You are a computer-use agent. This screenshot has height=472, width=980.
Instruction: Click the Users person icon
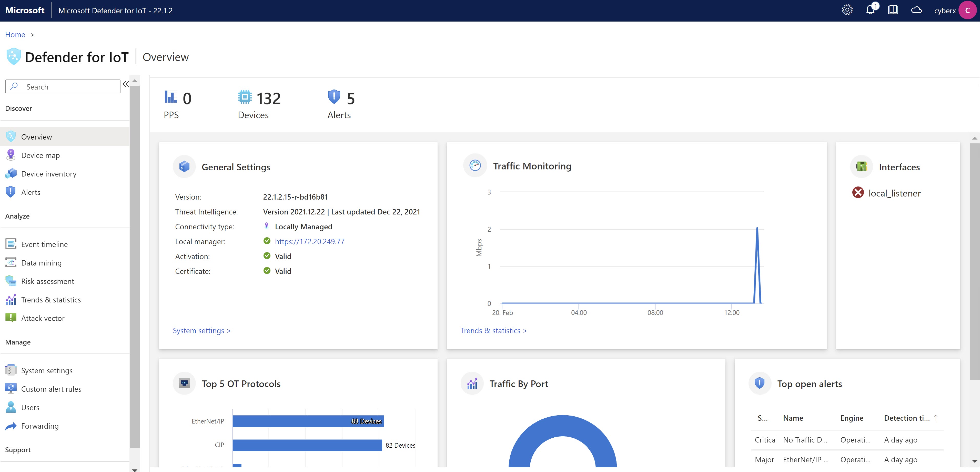[x=11, y=407]
